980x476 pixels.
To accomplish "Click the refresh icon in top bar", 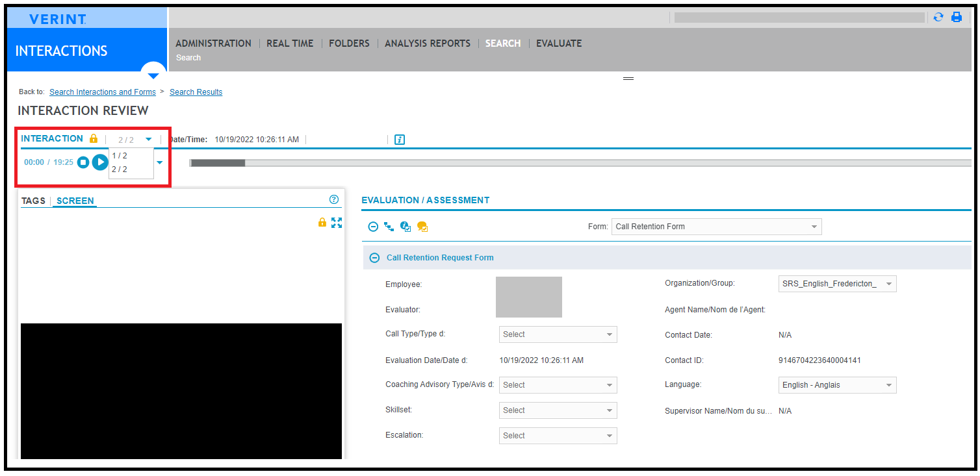I will 938,18.
